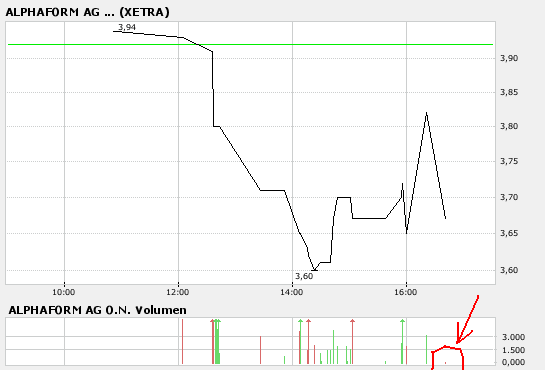The image size is (545, 370).
Task: Click the 3,60 price axis label on the right
Action: [509, 270]
